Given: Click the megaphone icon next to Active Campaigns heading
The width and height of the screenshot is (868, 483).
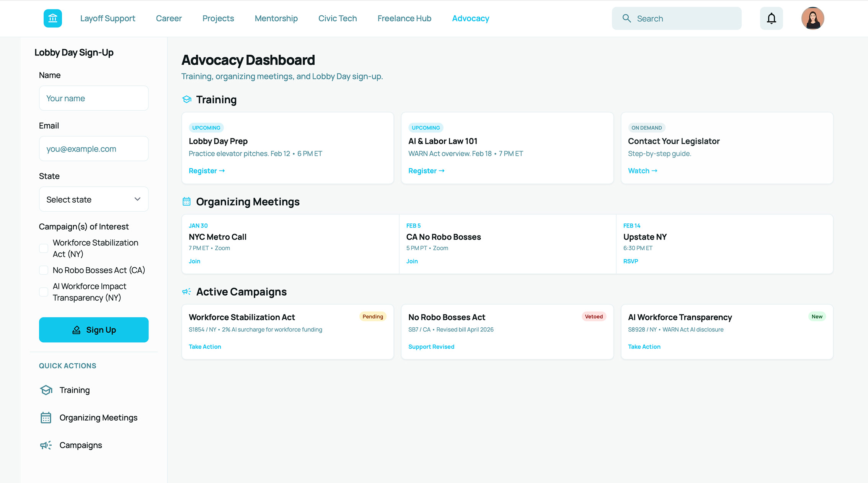Looking at the screenshot, I should [x=186, y=291].
